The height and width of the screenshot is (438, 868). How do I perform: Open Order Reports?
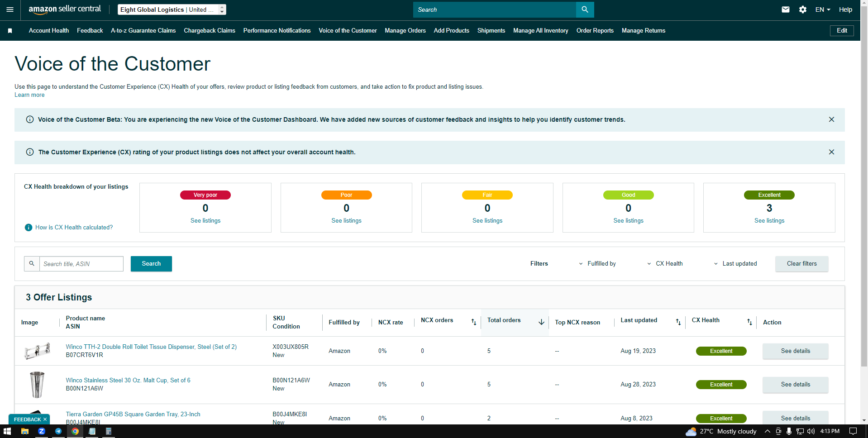(595, 31)
